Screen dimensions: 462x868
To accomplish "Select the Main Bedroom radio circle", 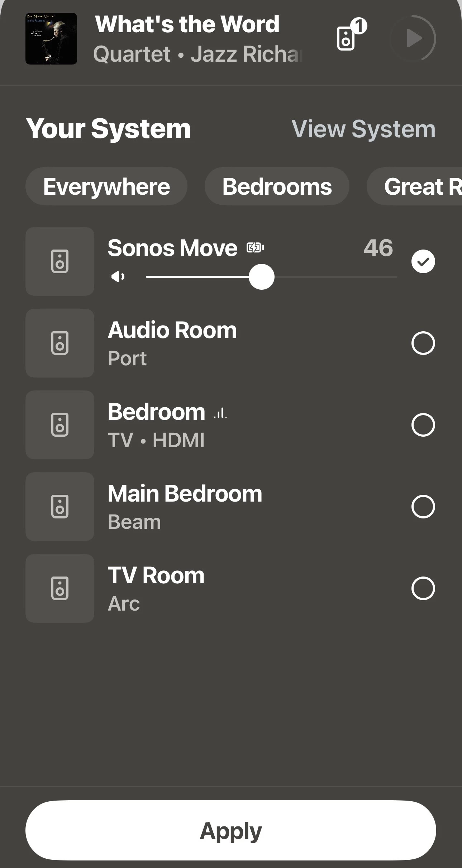I will coord(423,507).
